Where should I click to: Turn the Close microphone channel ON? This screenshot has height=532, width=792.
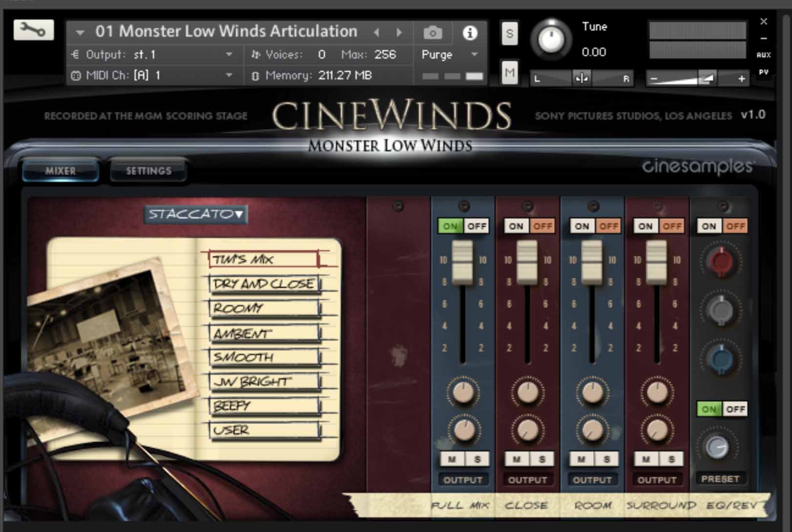point(516,225)
